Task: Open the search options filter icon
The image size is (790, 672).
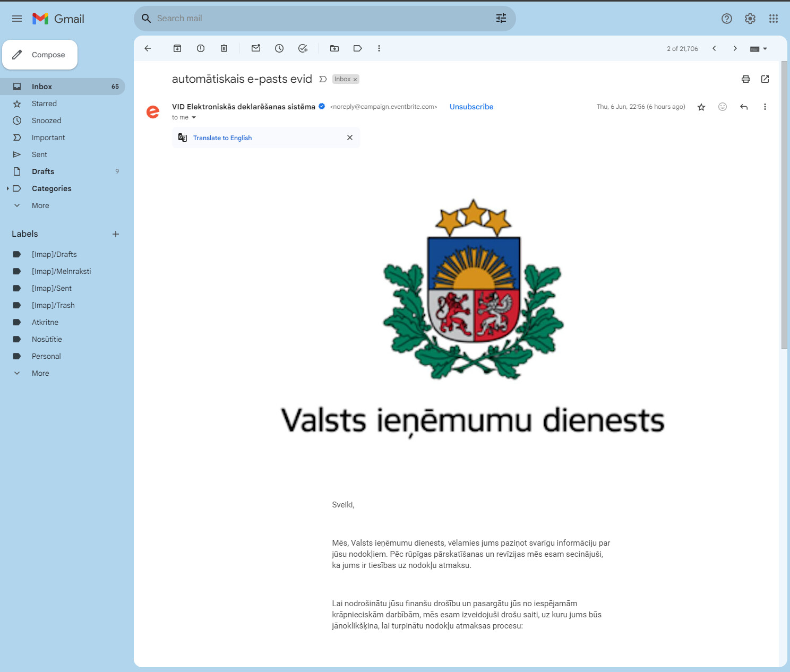Action: pyautogui.click(x=501, y=19)
